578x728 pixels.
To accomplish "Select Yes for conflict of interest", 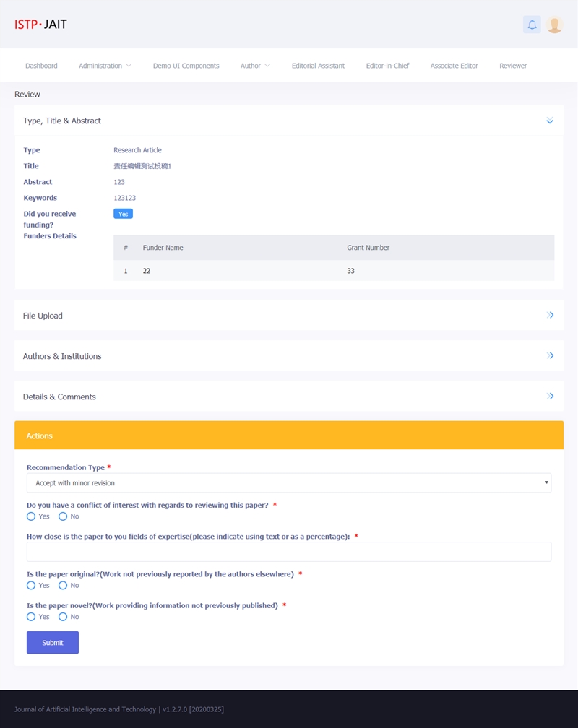I will 31,516.
